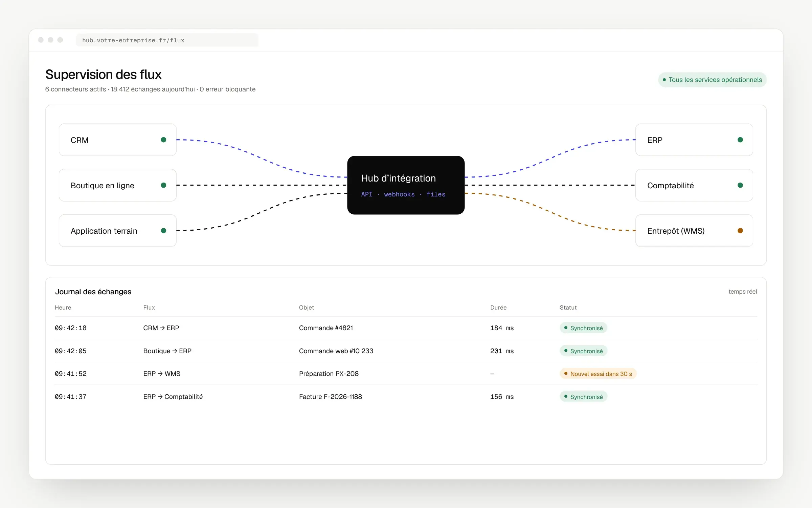Click the Synchronisé badge for Commande #4821

point(584,328)
